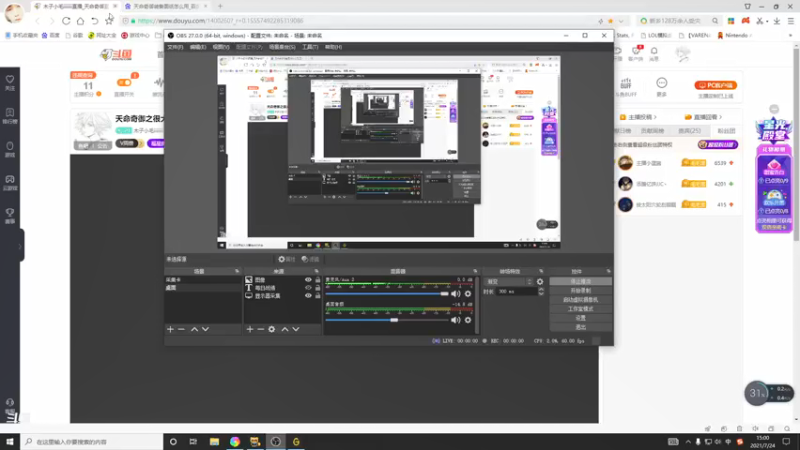Click the start virtual camera button
This screenshot has width=800, height=450.
[581, 300]
